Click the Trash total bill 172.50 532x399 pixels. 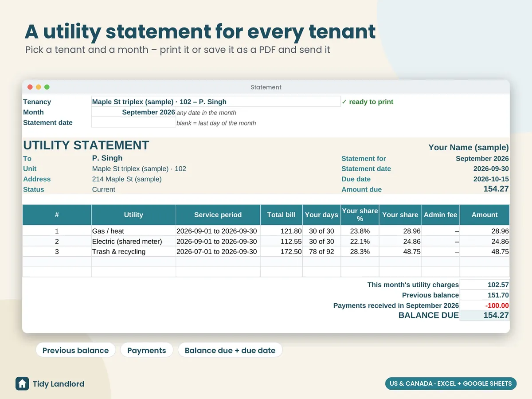281,251
